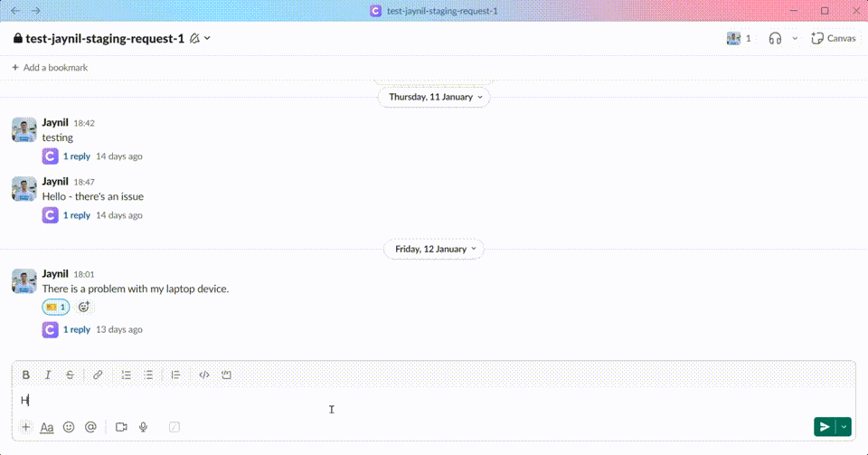The image size is (868, 455).
Task: Open the Canvas tab
Action: (x=833, y=38)
